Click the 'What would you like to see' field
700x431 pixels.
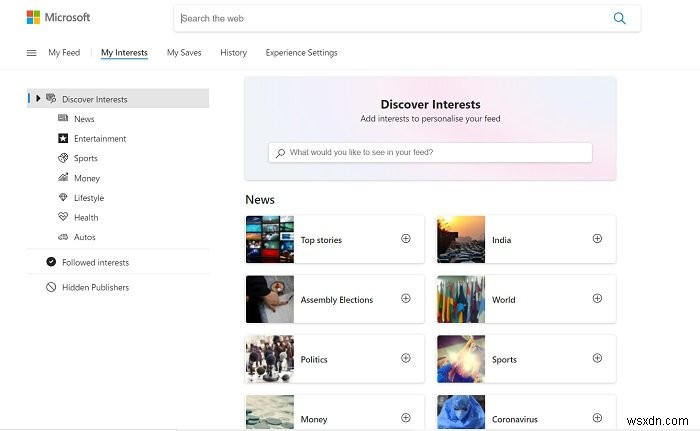pos(430,152)
